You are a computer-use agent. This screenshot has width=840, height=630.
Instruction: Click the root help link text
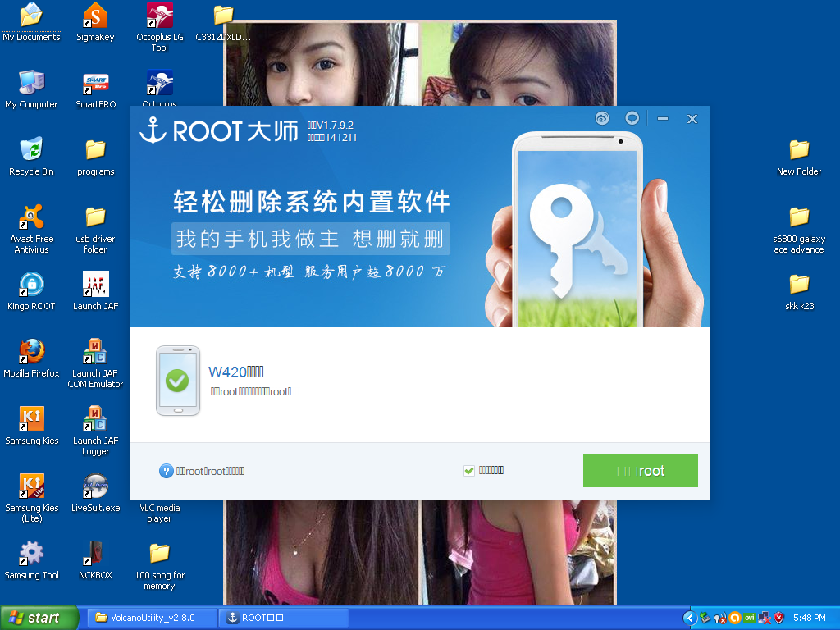tap(211, 471)
